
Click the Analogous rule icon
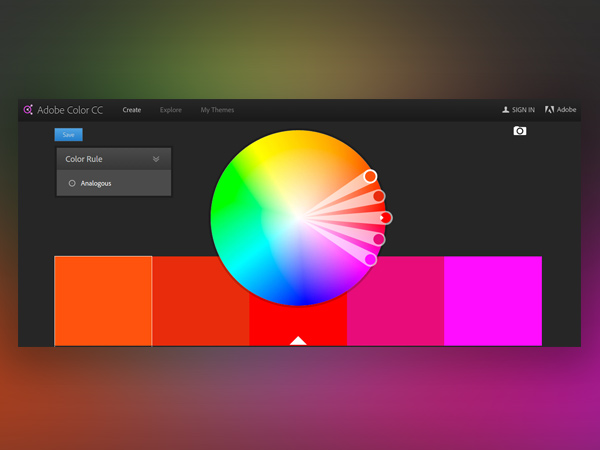coord(72,183)
